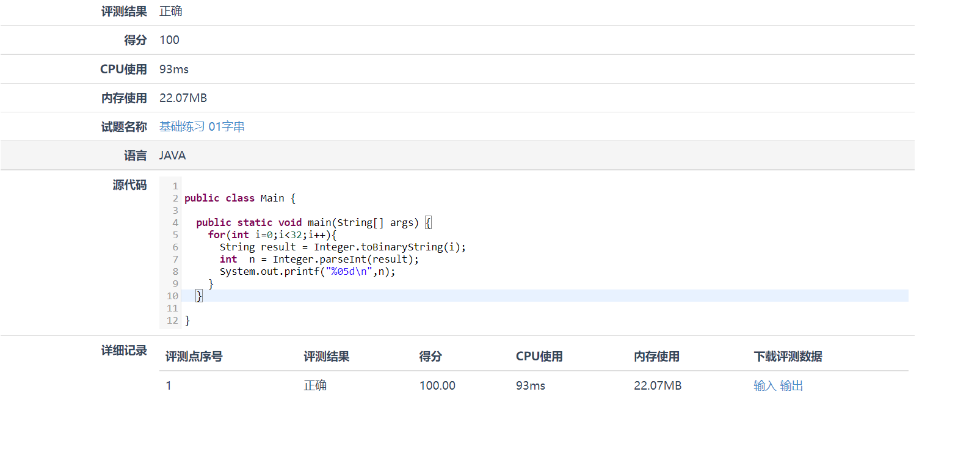Click the 源代码 label
Image resolution: width=980 pixels, height=455 pixels.
[x=129, y=184]
